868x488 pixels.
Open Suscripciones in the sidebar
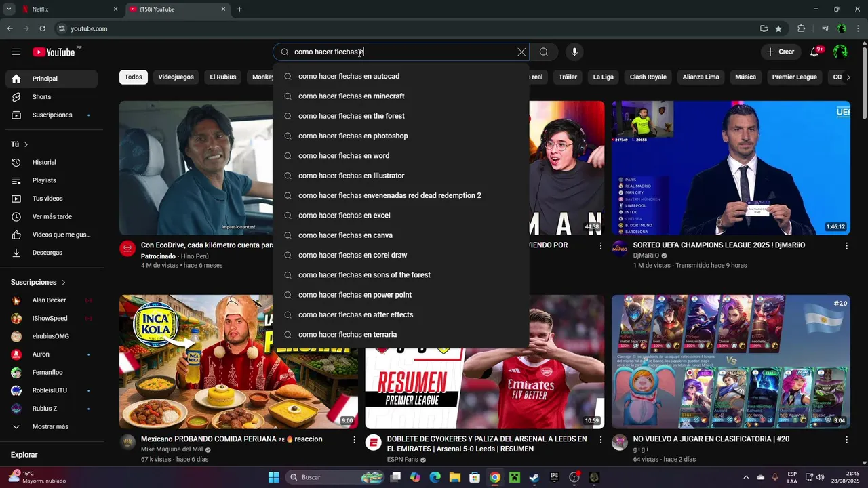coord(52,115)
